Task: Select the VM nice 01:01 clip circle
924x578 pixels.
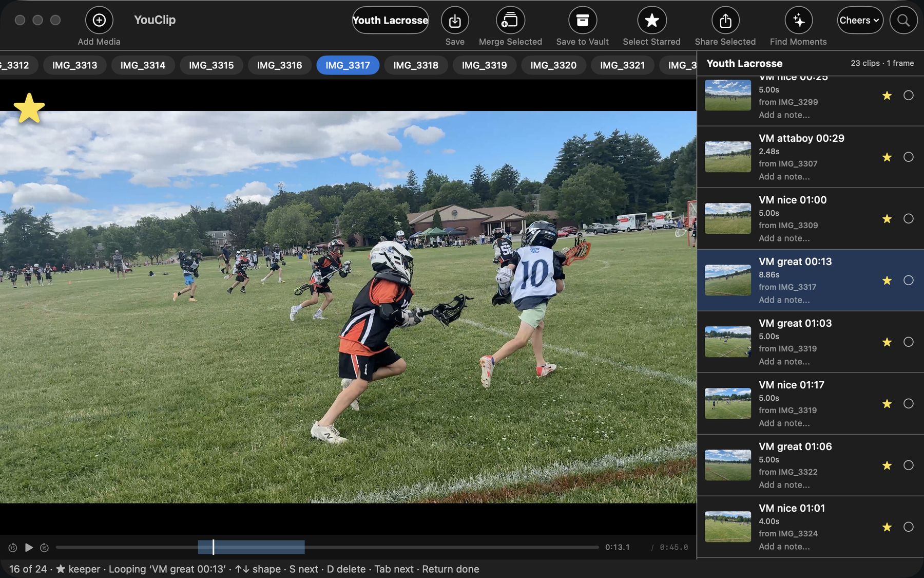Action: coord(909,527)
